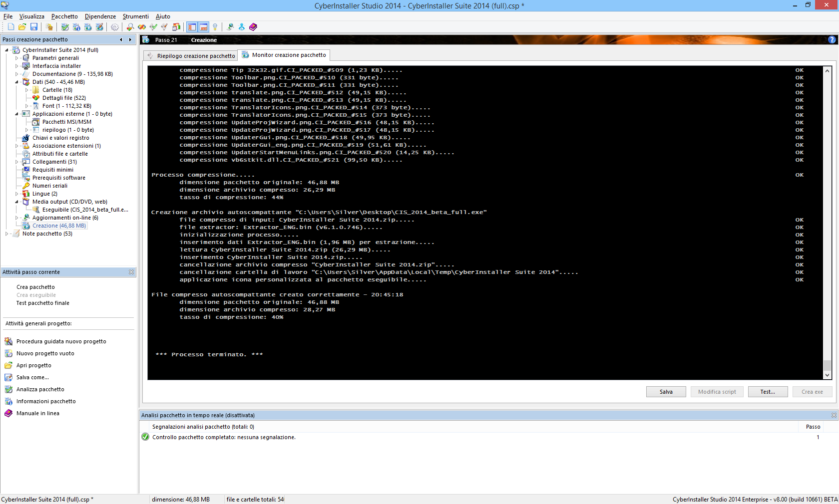Click the blue user support toolbar icon
Viewport: 839px width, 504px height.
pyautogui.click(x=242, y=27)
